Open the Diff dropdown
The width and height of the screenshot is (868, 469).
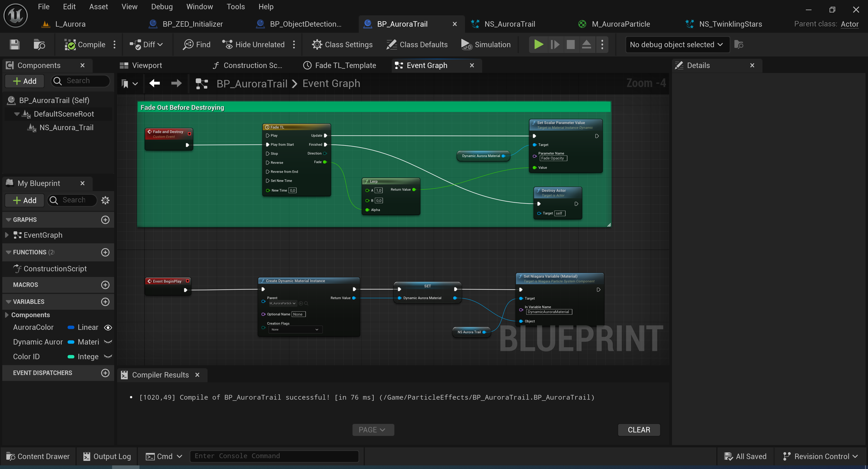[x=146, y=45]
